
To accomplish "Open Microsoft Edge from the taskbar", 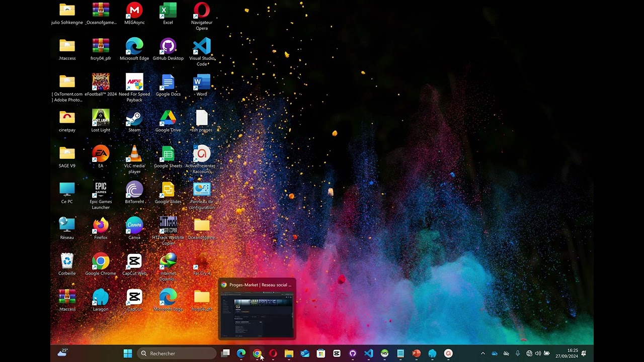I will 241,353.
